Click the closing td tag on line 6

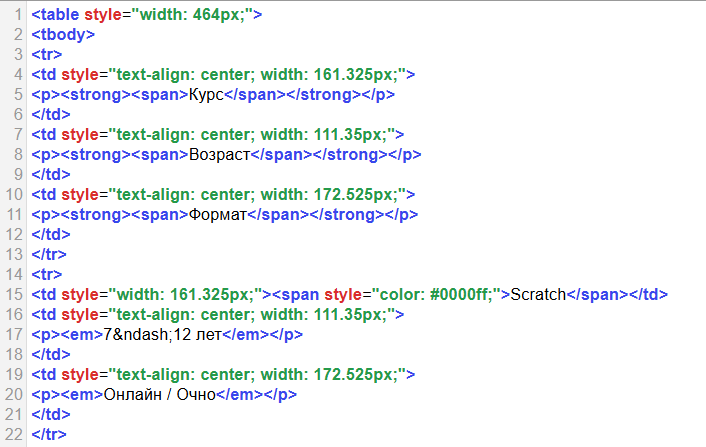(x=51, y=115)
